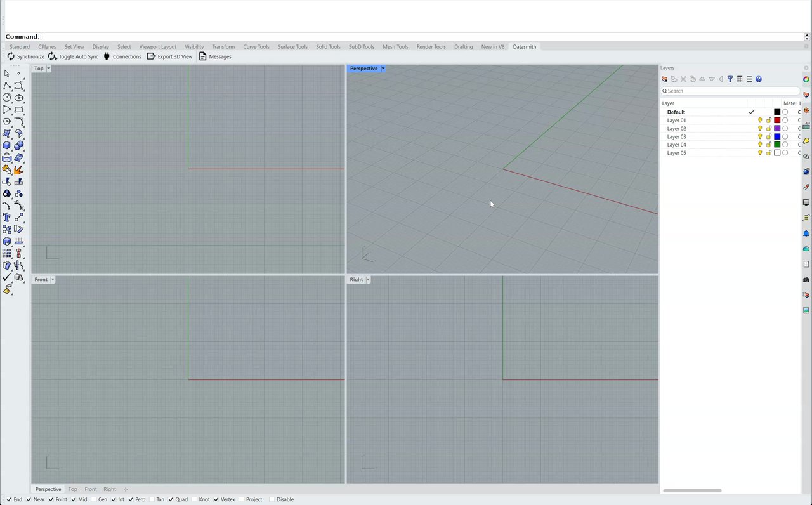Click the Delete layer X icon

pos(683,79)
